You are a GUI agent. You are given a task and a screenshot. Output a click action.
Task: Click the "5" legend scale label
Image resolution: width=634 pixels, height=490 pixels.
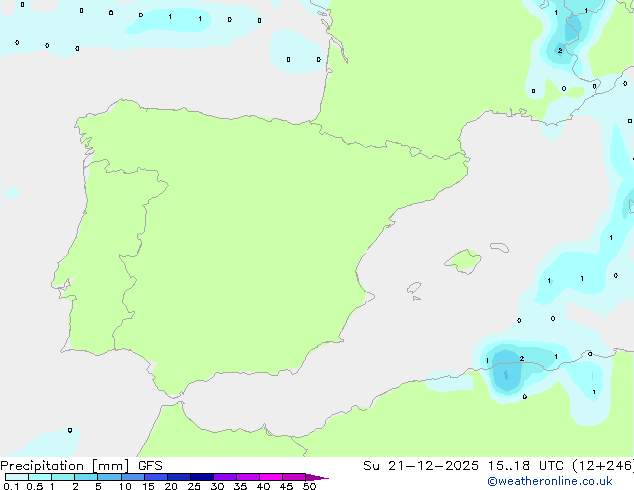pos(98,486)
